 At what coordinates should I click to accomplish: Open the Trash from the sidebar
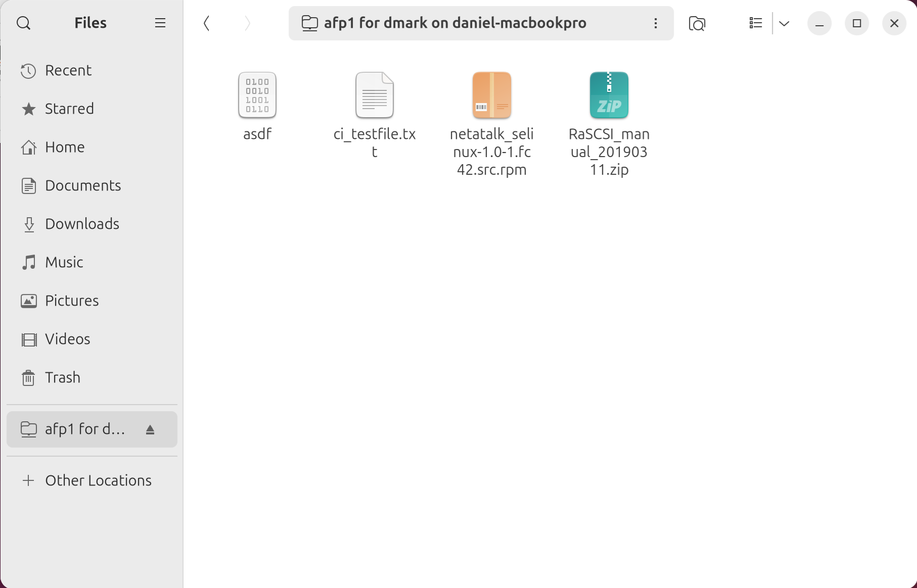pos(62,377)
